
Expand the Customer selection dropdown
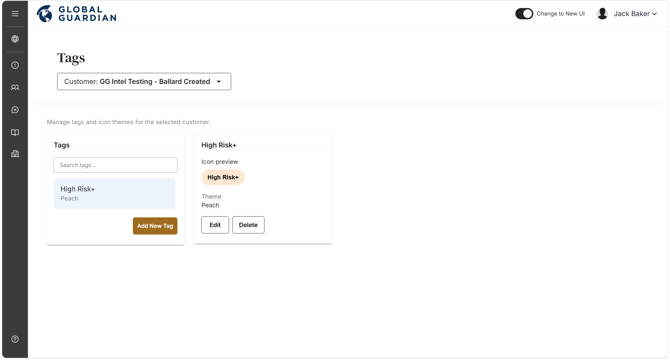tap(144, 82)
